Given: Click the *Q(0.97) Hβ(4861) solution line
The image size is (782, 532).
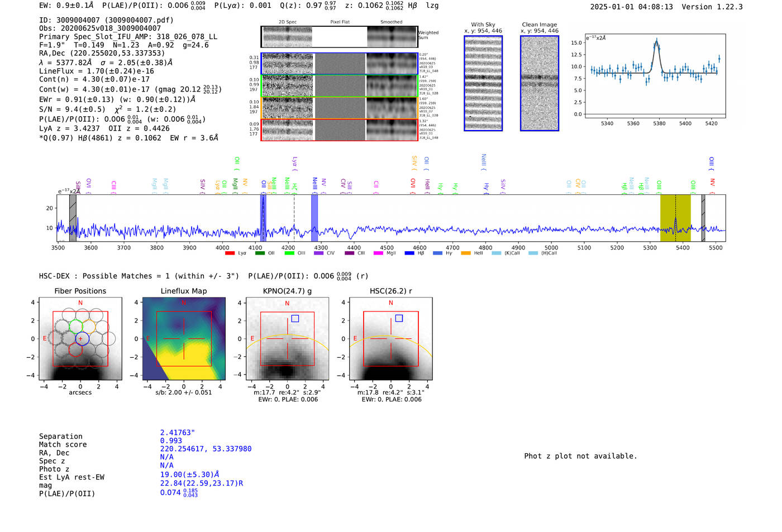Looking at the screenshot, I should (x=128, y=138).
